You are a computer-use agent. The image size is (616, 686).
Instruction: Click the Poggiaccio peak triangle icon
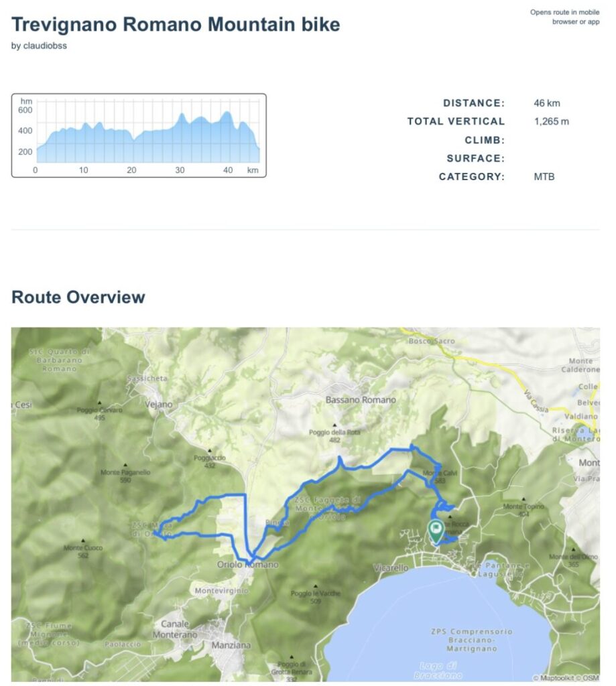tap(210, 451)
